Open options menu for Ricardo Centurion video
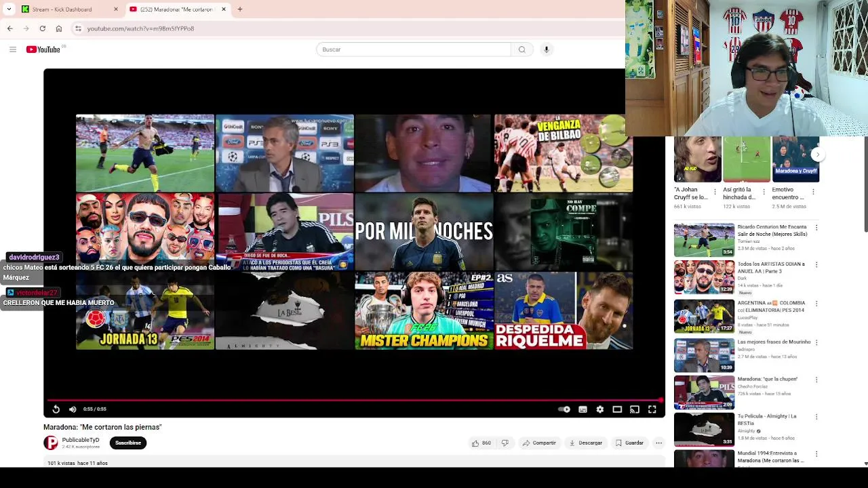This screenshot has width=868, height=488. click(816, 228)
